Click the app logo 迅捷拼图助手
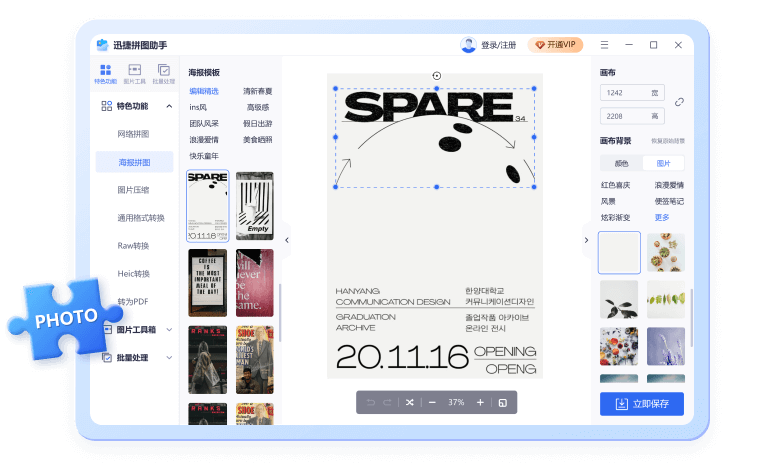The image size is (757, 469). 102,45
